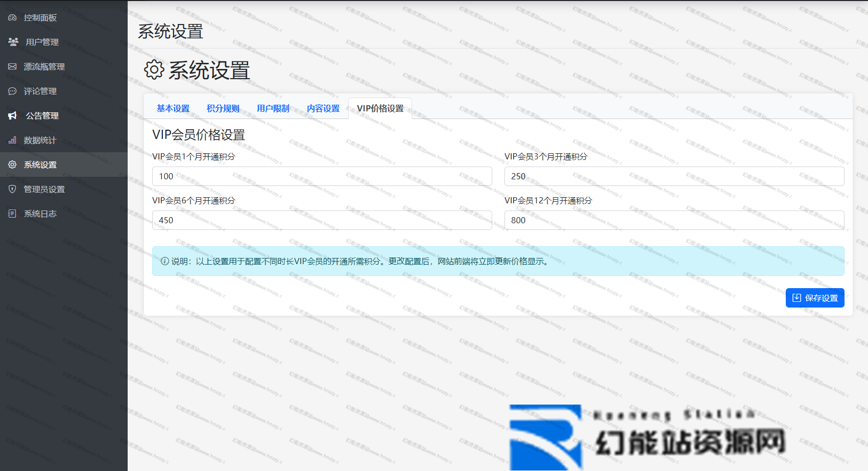Click the label VIP会员3个月开通积分
Viewport: 868px width, 471px height.
coord(546,157)
